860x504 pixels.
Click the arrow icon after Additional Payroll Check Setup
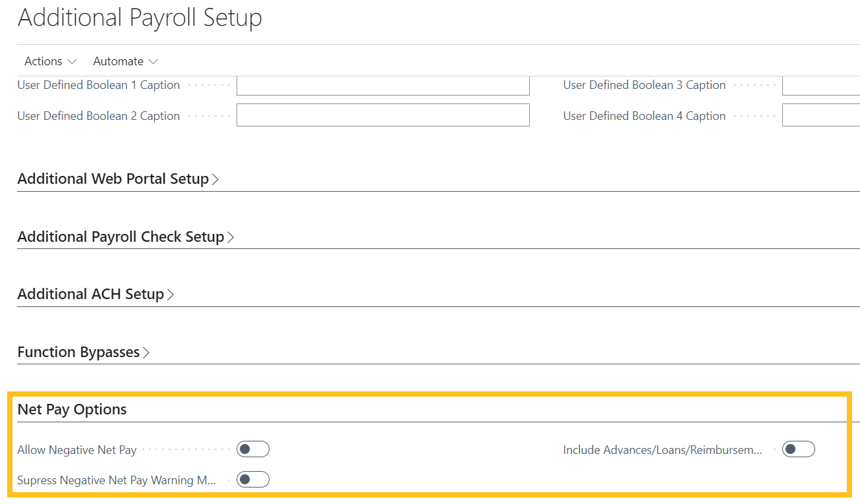[231, 237]
